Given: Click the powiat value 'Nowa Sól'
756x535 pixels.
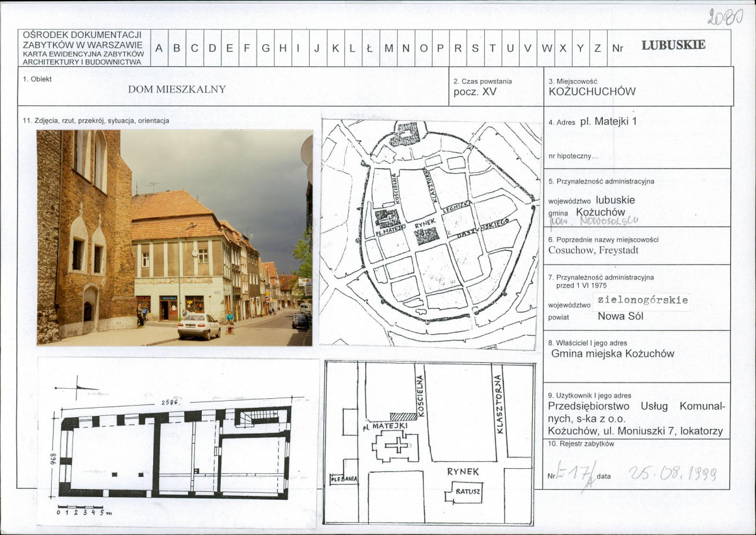Looking at the screenshot, I should (x=620, y=316).
